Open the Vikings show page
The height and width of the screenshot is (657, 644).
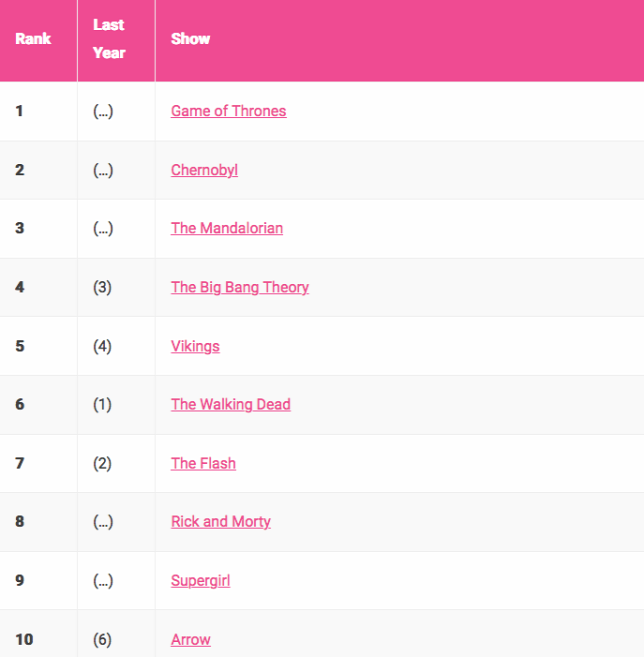(x=195, y=347)
